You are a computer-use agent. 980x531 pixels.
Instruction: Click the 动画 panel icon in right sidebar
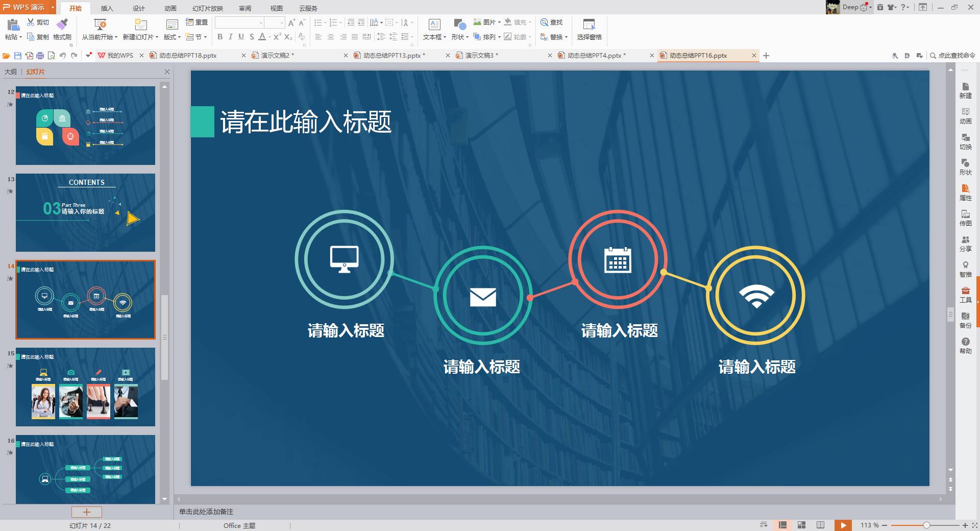click(x=966, y=116)
